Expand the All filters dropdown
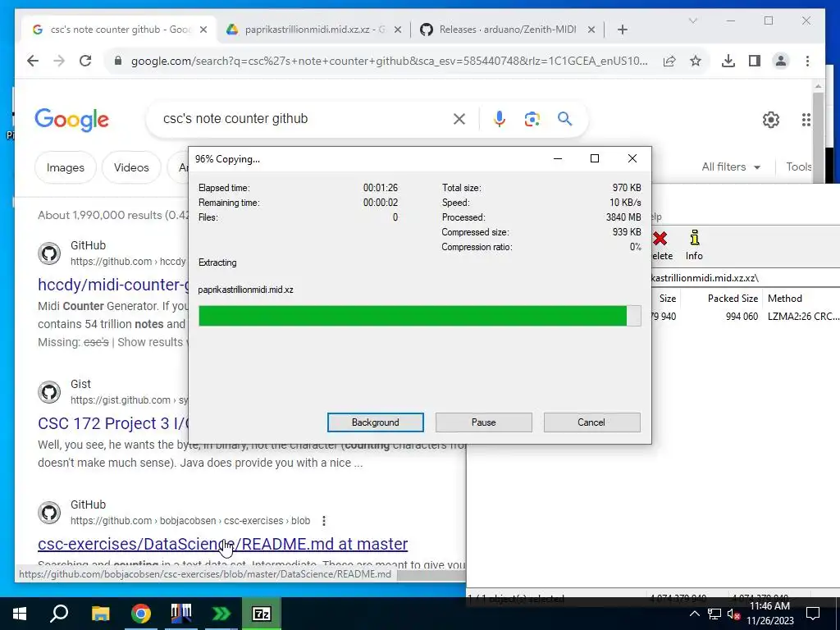This screenshot has height=630, width=840. tap(731, 167)
